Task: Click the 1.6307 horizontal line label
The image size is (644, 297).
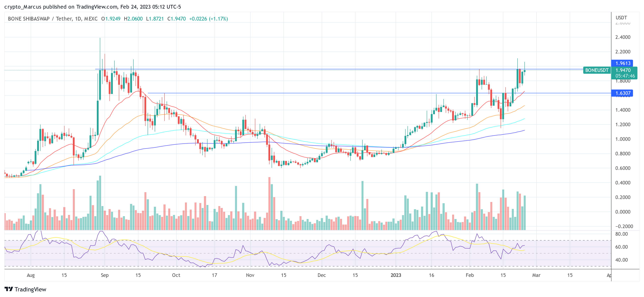Action: [623, 93]
